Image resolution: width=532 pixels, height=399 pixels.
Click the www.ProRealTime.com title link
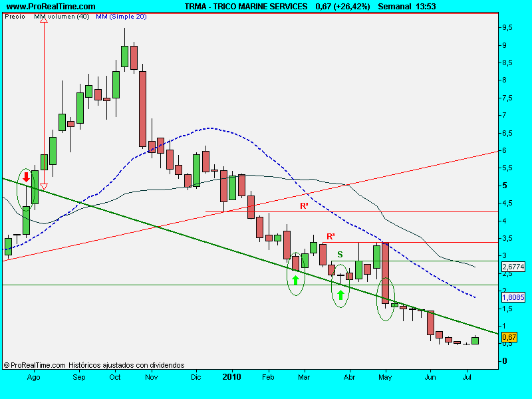(x=51, y=7)
